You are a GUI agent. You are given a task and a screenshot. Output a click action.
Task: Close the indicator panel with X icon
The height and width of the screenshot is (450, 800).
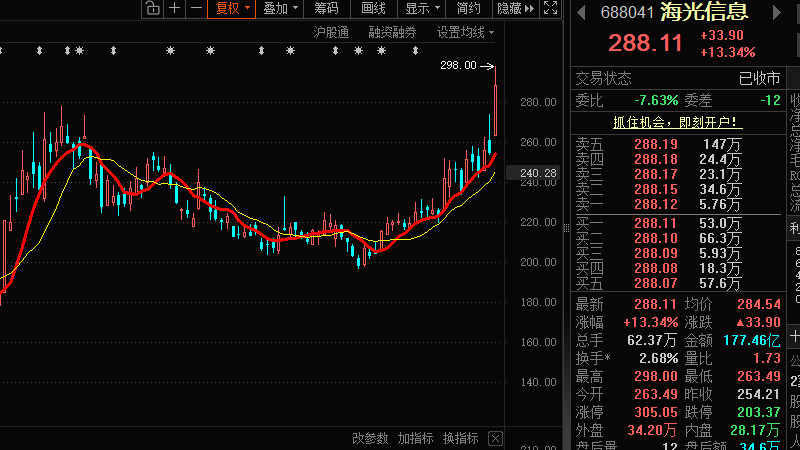[x=495, y=438]
